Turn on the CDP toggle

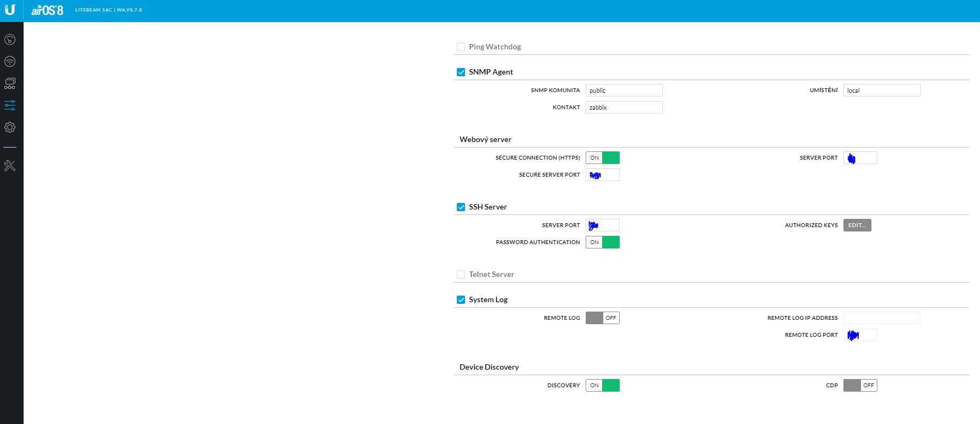(860, 386)
